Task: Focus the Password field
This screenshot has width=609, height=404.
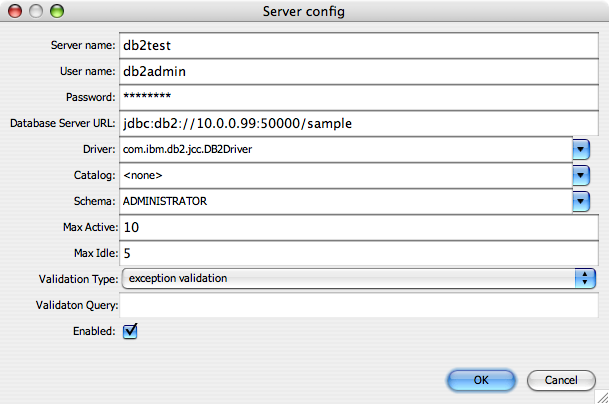Action: tap(358, 97)
